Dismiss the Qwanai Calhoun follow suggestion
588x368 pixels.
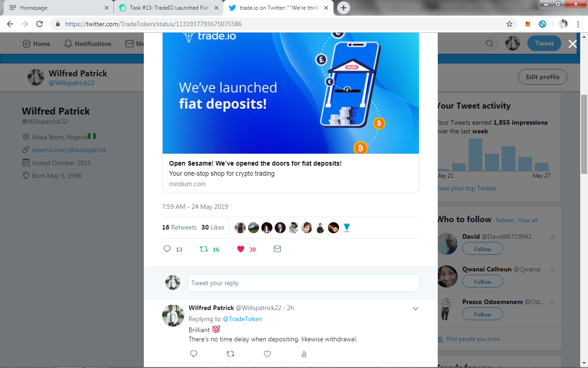tap(552, 270)
